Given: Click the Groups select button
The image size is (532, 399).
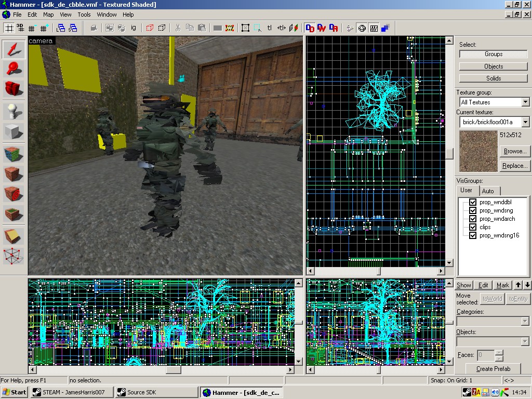Looking at the screenshot, I should [x=494, y=54].
